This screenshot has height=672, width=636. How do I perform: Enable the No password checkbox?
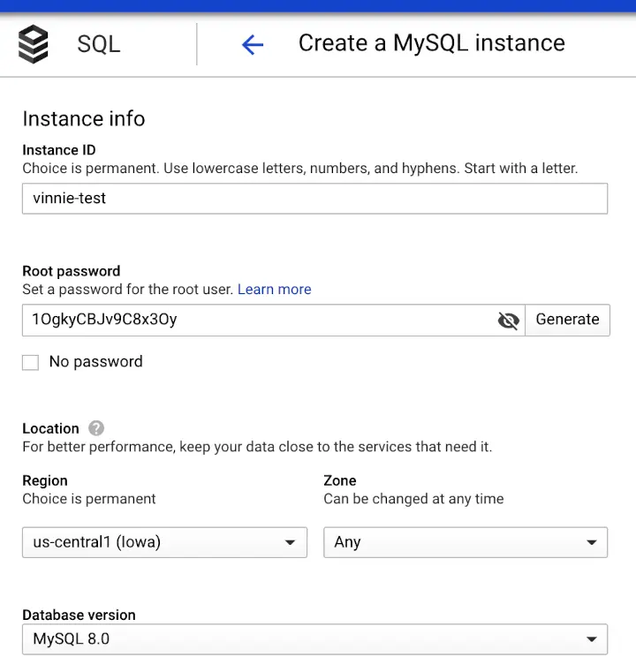tap(31, 362)
